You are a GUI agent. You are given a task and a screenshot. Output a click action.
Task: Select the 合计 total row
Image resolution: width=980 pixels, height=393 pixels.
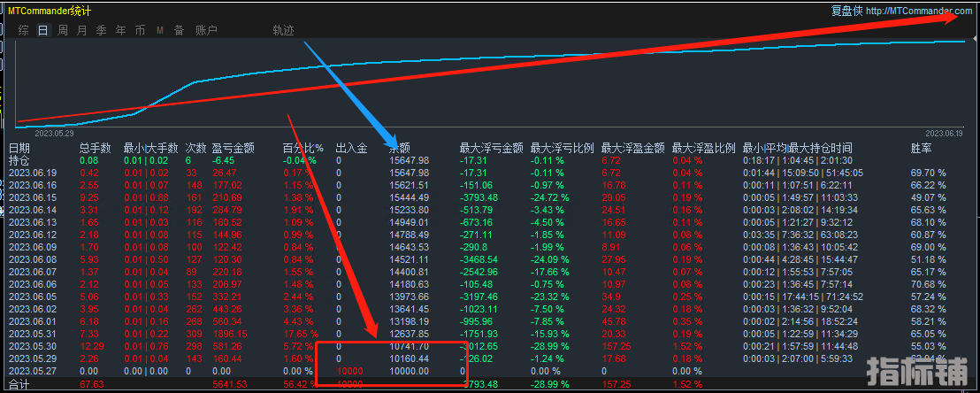tap(19, 383)
